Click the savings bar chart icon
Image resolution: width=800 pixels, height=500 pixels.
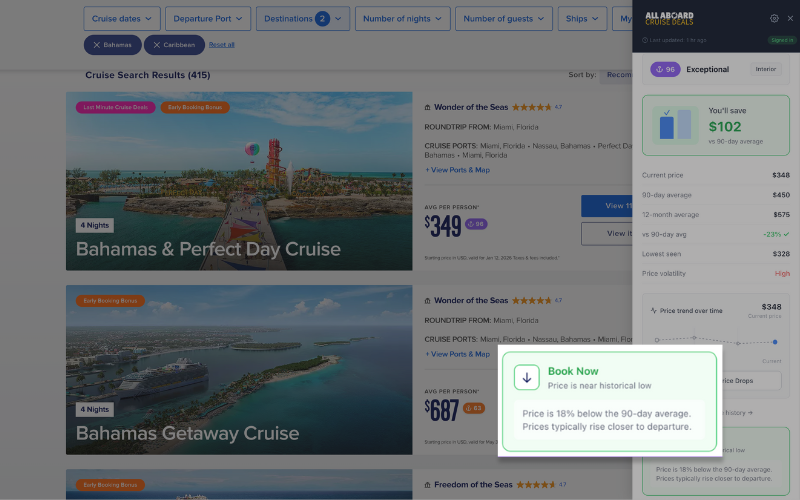point(676,125)
